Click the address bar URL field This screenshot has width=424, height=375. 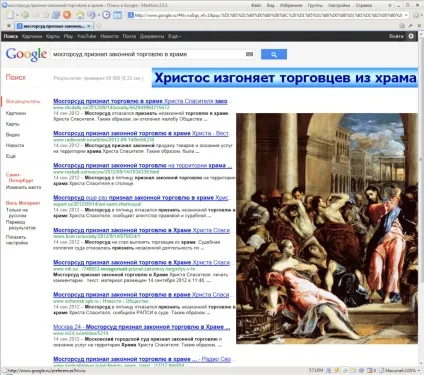268,15
